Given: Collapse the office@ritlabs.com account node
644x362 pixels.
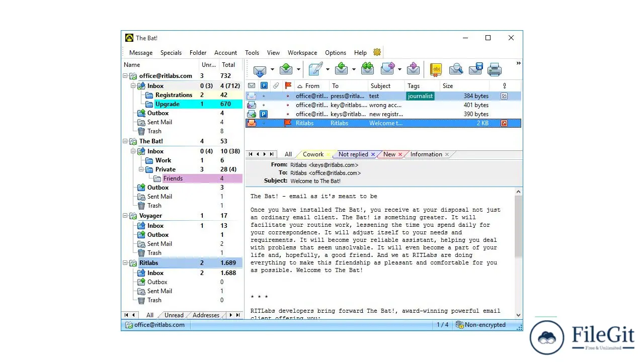Looking at the screenshot, I should (125, 76).
